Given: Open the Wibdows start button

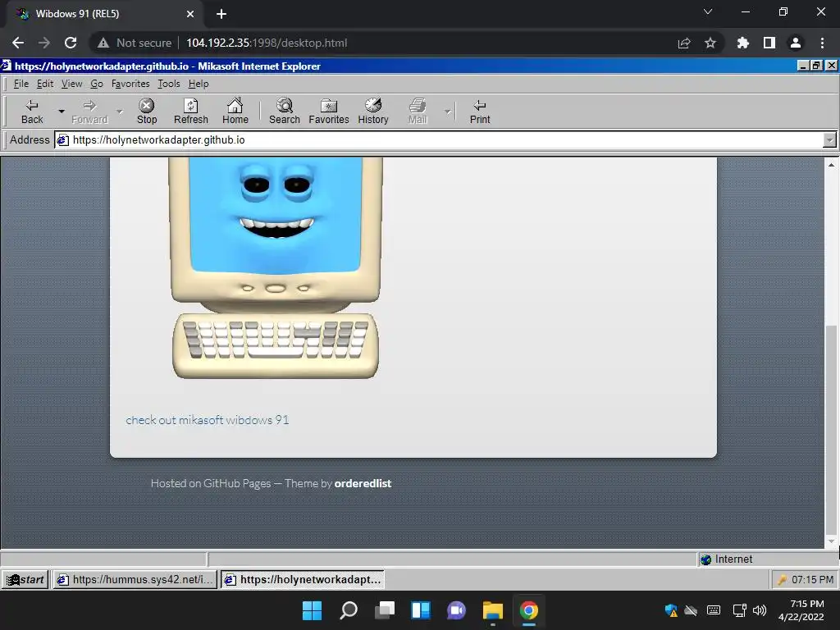Looking at the screenshot, I should 25,580.
